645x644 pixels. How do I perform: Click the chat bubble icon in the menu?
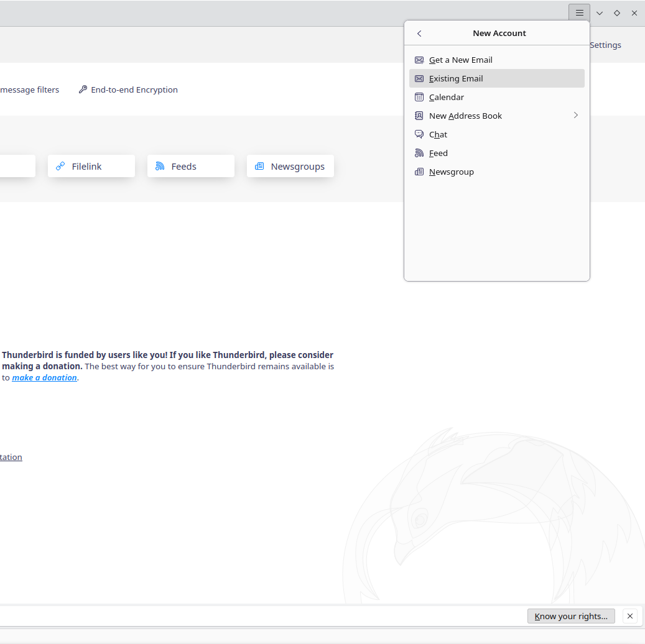[419, 135]
